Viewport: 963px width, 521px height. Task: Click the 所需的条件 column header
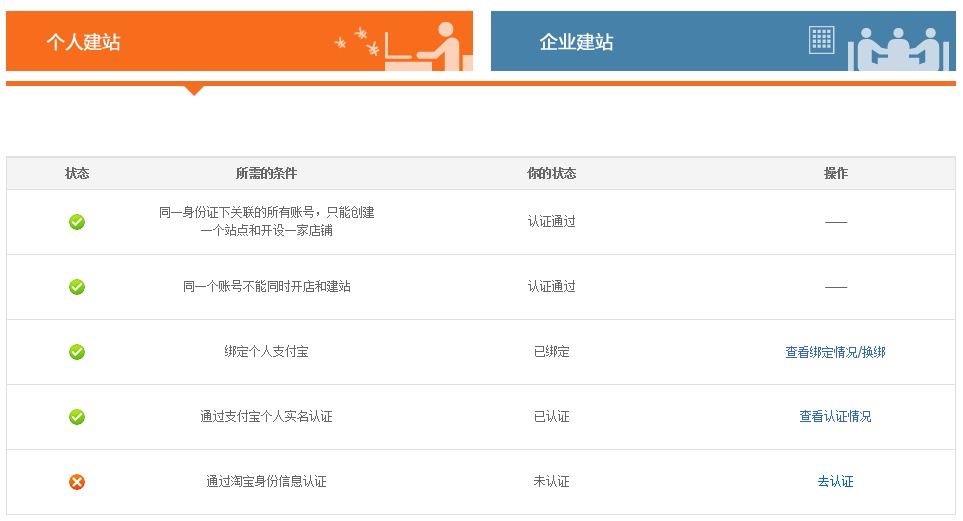[266, 173]
